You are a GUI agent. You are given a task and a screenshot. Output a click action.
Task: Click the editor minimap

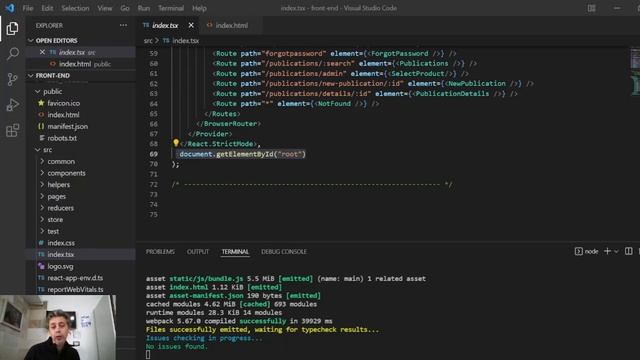(635, 71)
